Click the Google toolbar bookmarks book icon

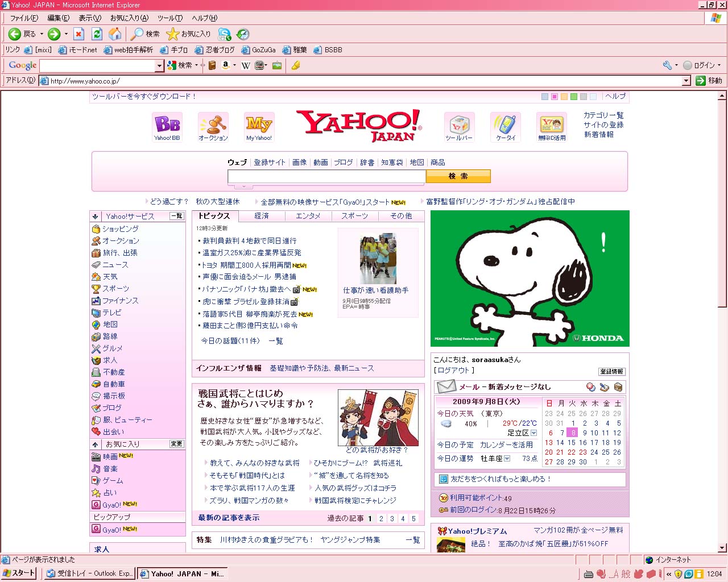[x=212, y=65]
